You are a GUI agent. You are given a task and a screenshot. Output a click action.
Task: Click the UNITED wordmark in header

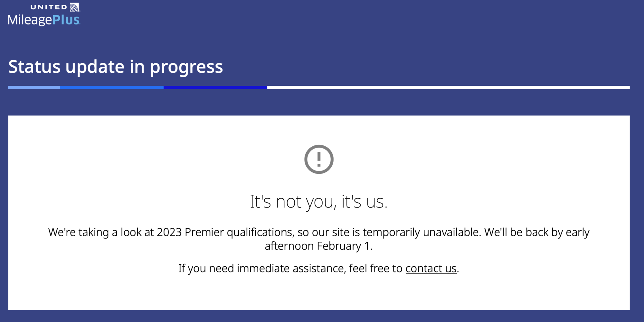point(49,7)
